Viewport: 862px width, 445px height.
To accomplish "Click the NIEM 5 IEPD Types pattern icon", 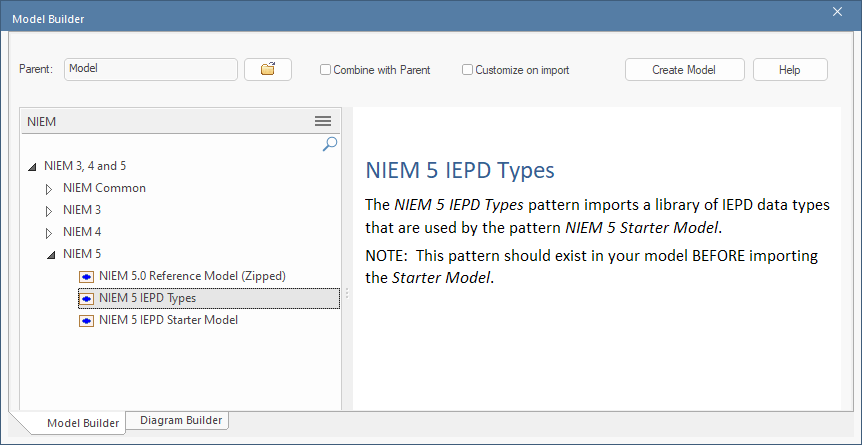I will pyautogui.click(x=87, y=298).
